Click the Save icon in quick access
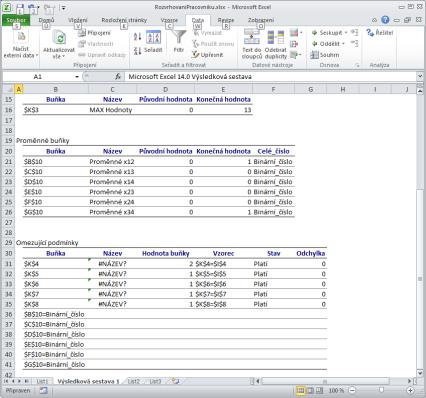426x398 pixels. coord(20,7)
